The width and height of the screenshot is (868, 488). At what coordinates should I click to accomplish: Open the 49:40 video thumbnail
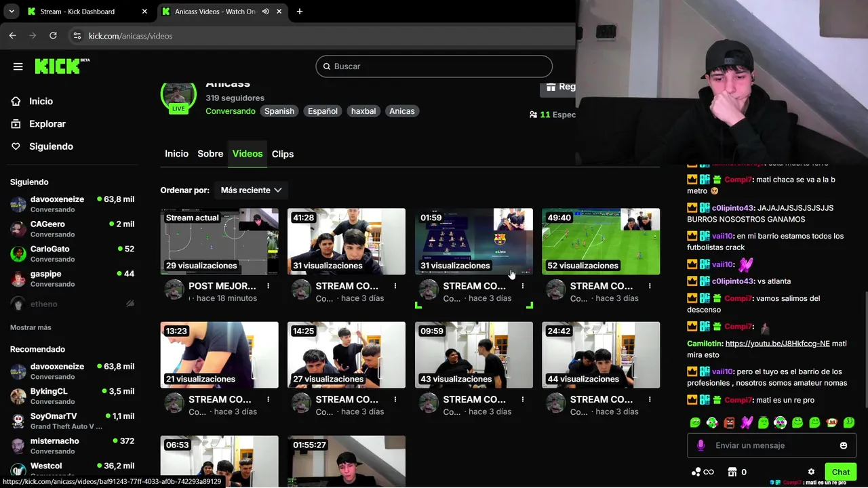coord(601,241)
